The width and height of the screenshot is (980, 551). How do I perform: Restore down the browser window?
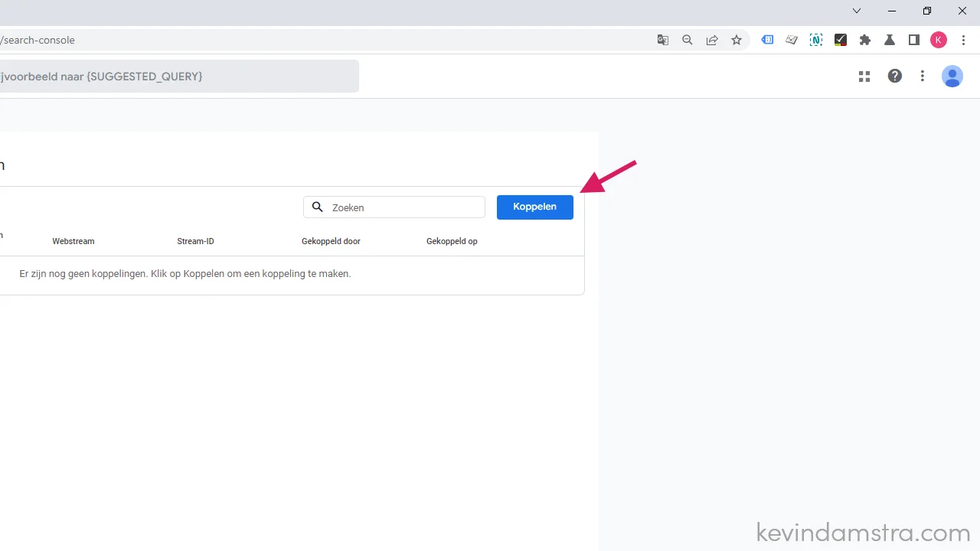(x=927, y=11)
